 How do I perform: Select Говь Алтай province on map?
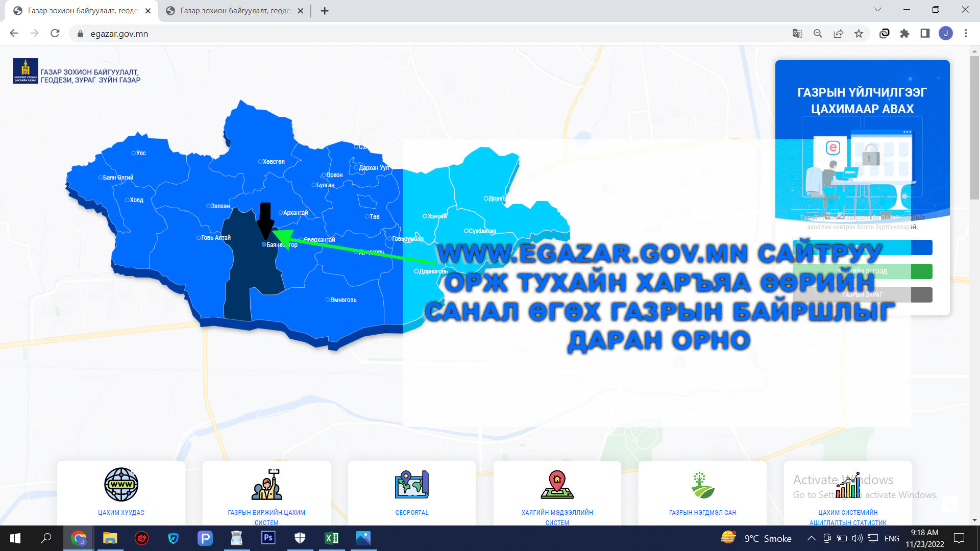click(x=214, y=238)
